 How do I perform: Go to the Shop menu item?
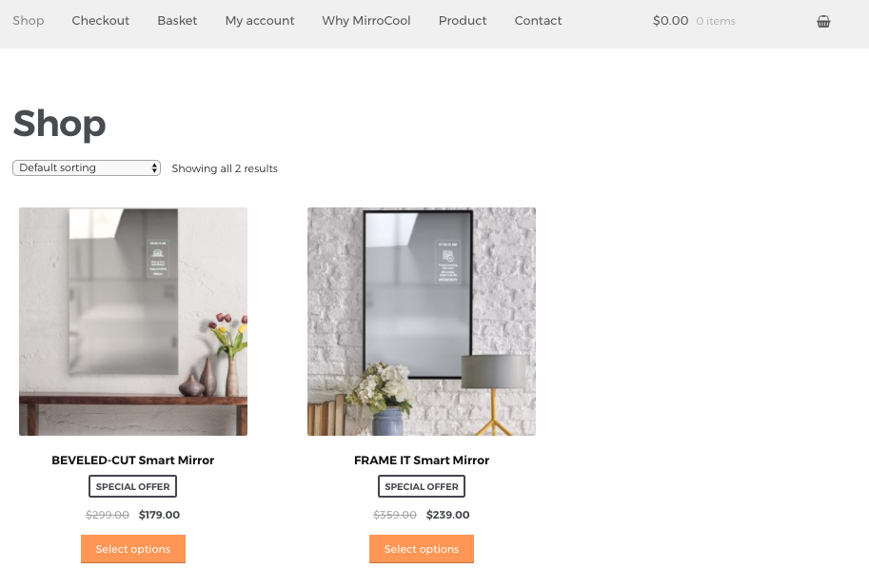29,21
